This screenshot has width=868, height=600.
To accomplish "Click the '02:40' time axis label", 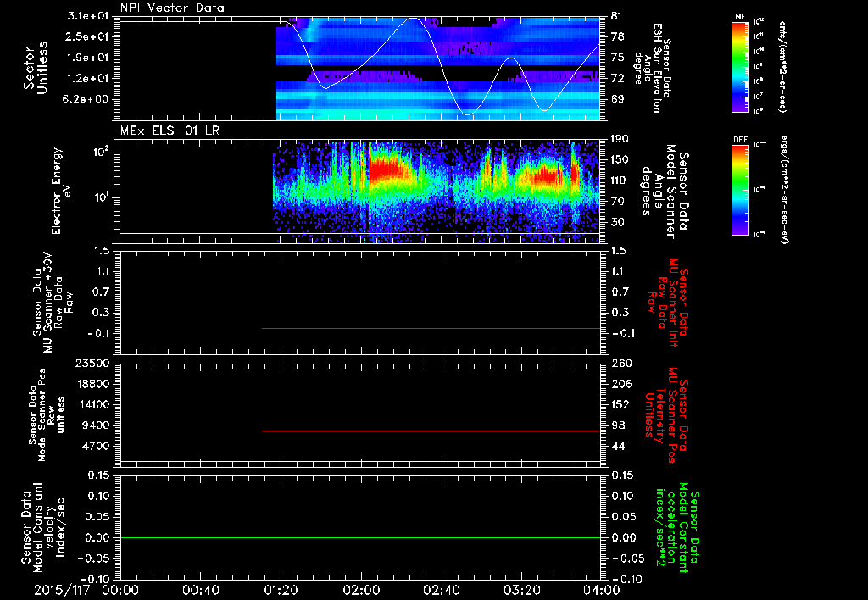I will pos(441,590).
